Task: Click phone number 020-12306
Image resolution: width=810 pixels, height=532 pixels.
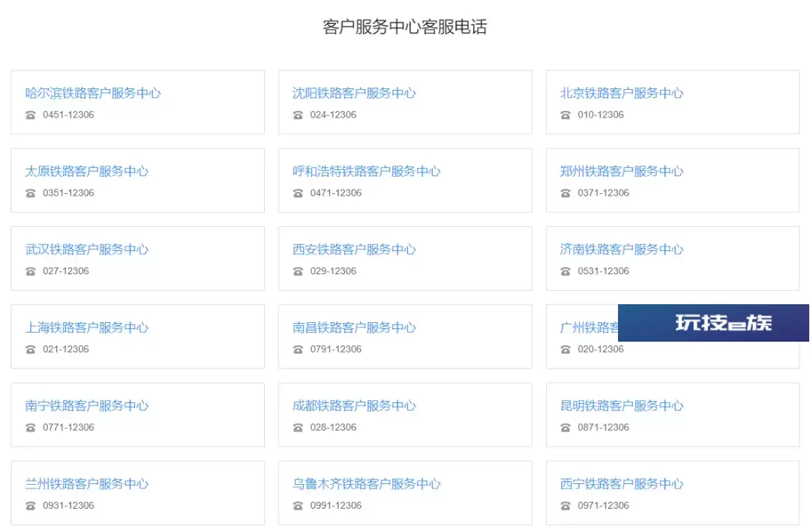Action: pyautogui.click(x=601, y=349)
